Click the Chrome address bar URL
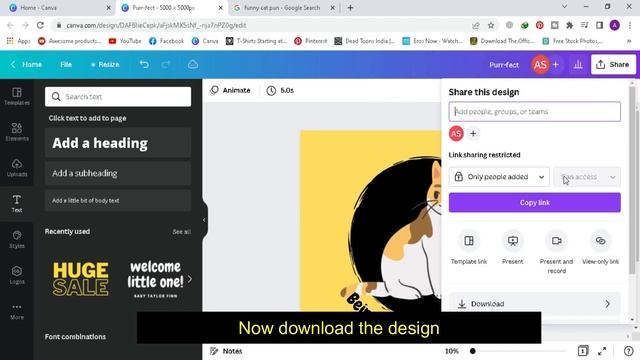The width and height of the screenshot is (640, 360). pos(156,25)
